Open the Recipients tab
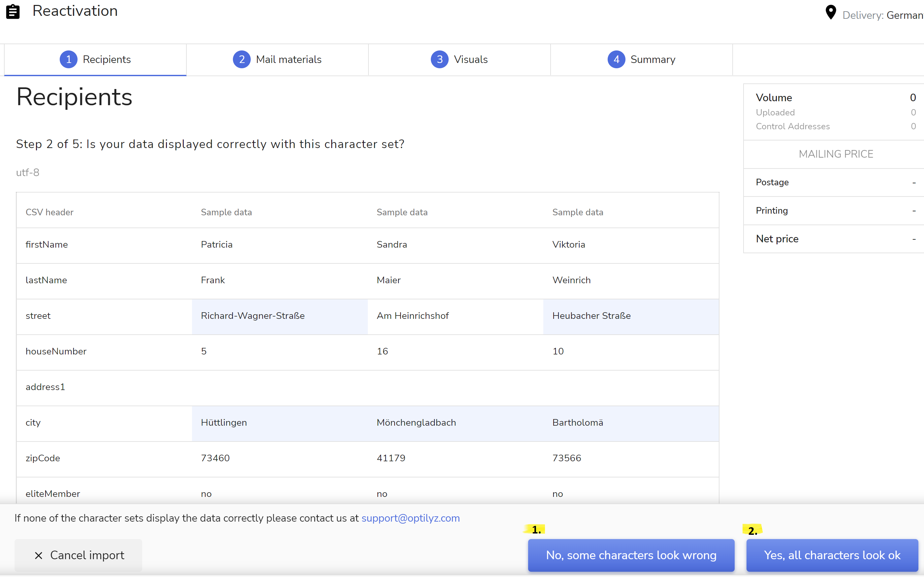 (107, 60)
